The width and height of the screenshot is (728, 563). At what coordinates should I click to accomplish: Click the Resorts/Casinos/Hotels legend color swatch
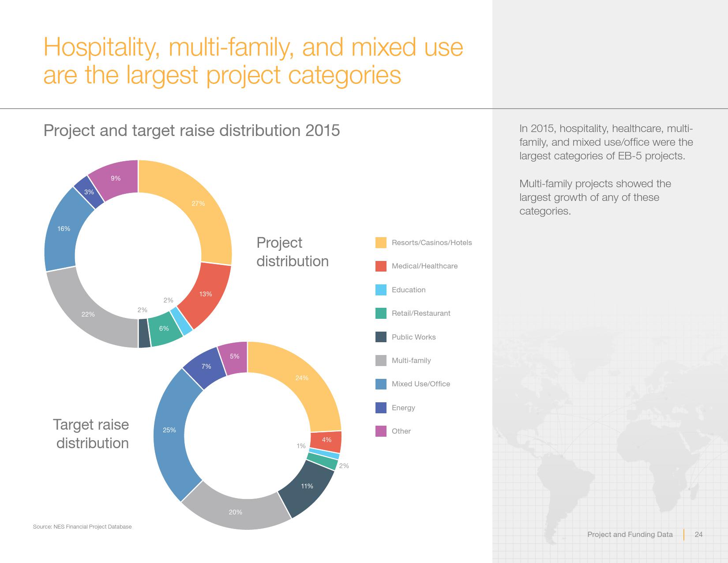tap(381, 242)
